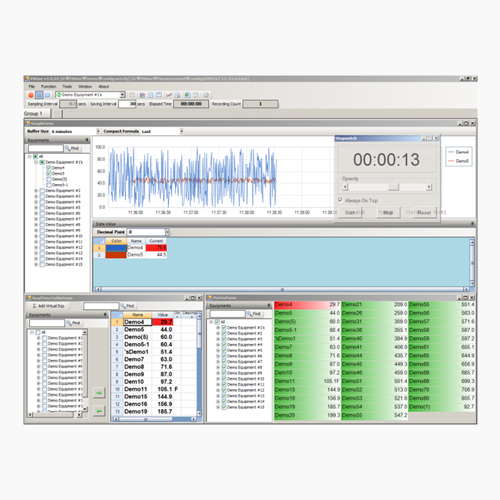
Task: Check All in realtime table equipment tree
Action: click(x=38, y=332)
